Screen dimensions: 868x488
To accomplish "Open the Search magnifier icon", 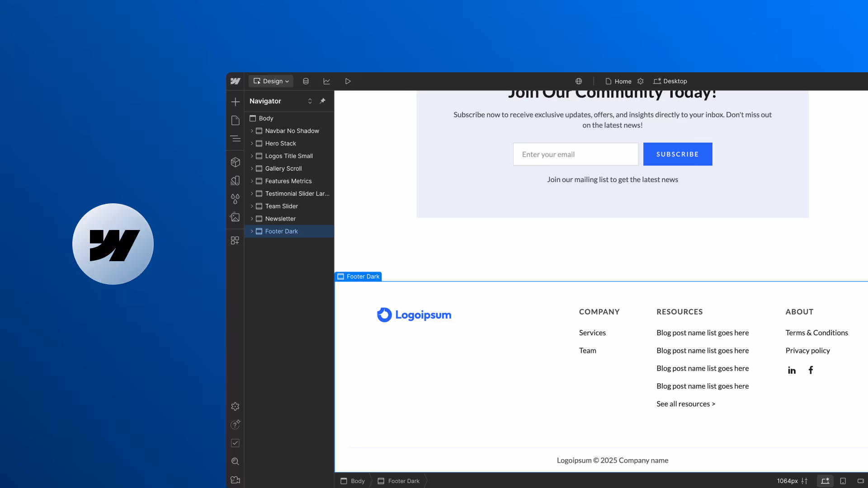I will [x=235, y=461].
